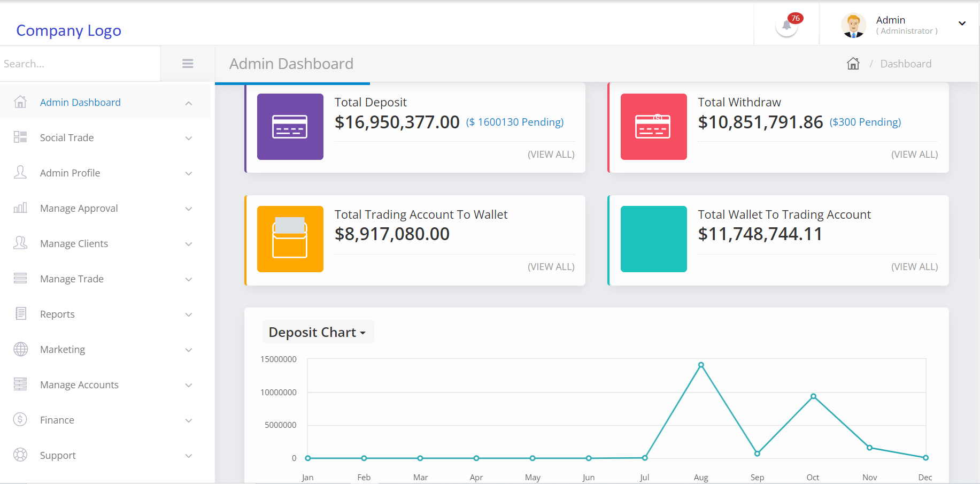
Task: Click the purple Total Deposit card icon
Action: (x=290, y=127)
